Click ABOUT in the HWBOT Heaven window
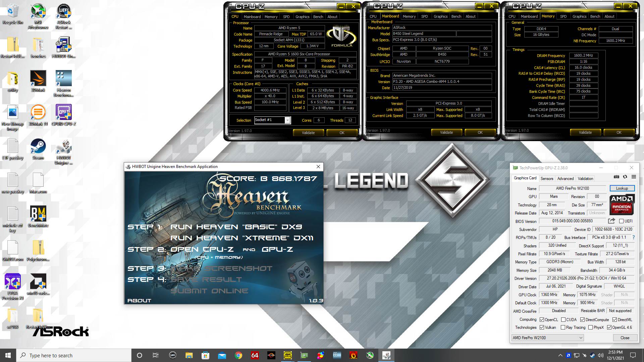644x362 pixels. pyautogui.click(x=139, y=301)
